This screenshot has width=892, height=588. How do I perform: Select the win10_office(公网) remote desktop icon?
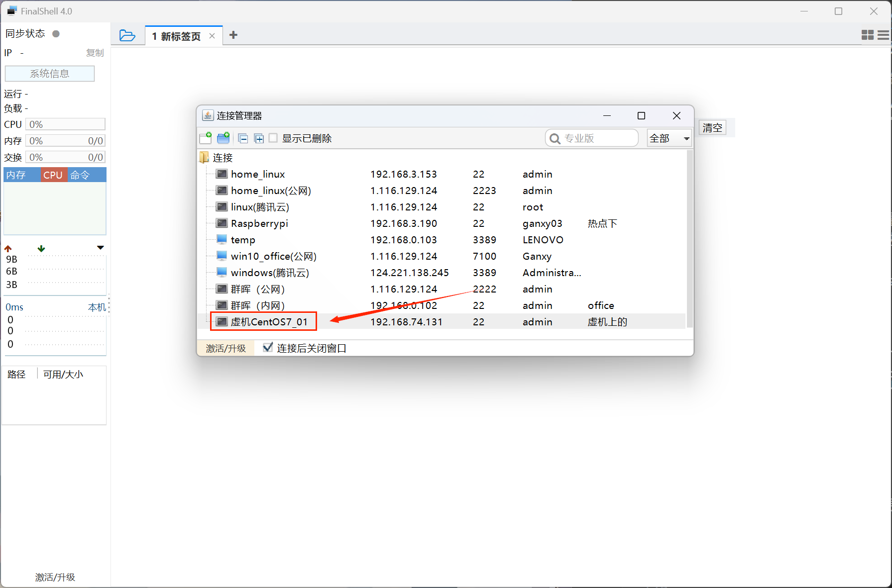(222, 256)
